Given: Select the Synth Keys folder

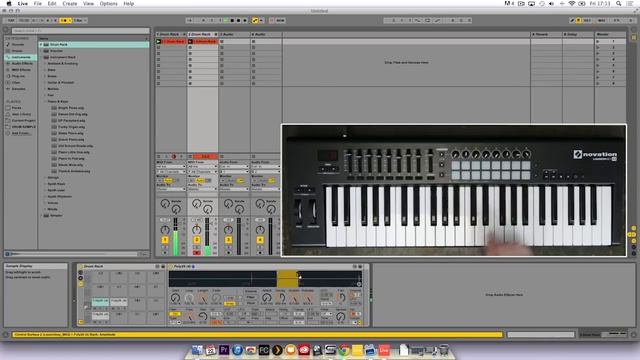Looking at the screenshot, I should tap(56, 184).
